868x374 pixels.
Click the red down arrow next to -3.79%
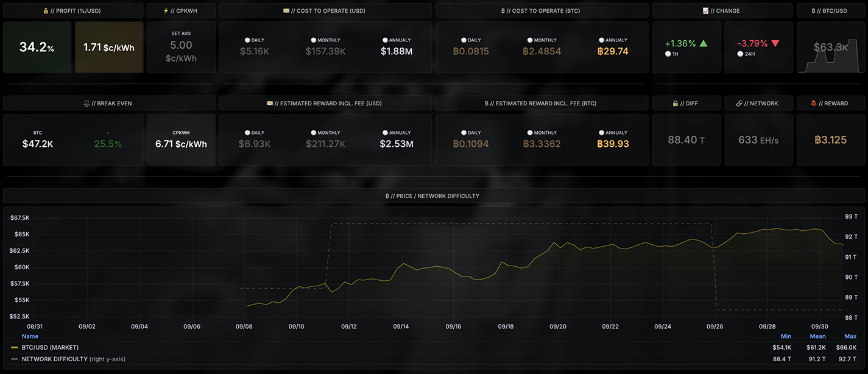coord(775,44)
